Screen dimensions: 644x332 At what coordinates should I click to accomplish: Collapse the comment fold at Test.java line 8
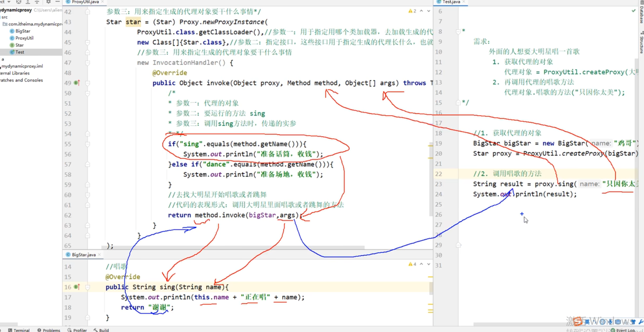pyautogui.click(x=458, y=31)
